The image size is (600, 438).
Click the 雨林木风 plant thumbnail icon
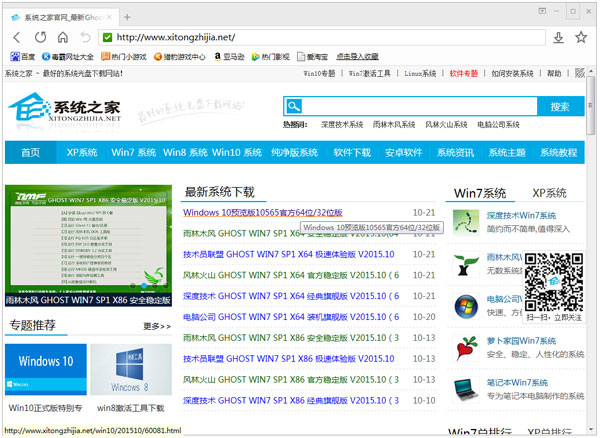coord(466,264)
